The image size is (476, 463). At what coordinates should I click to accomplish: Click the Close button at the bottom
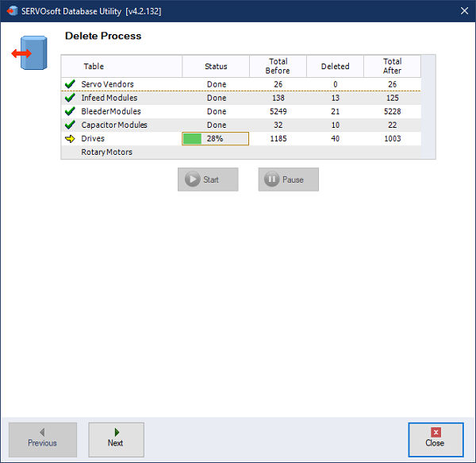pyautogui.click(x=436, y=440)
